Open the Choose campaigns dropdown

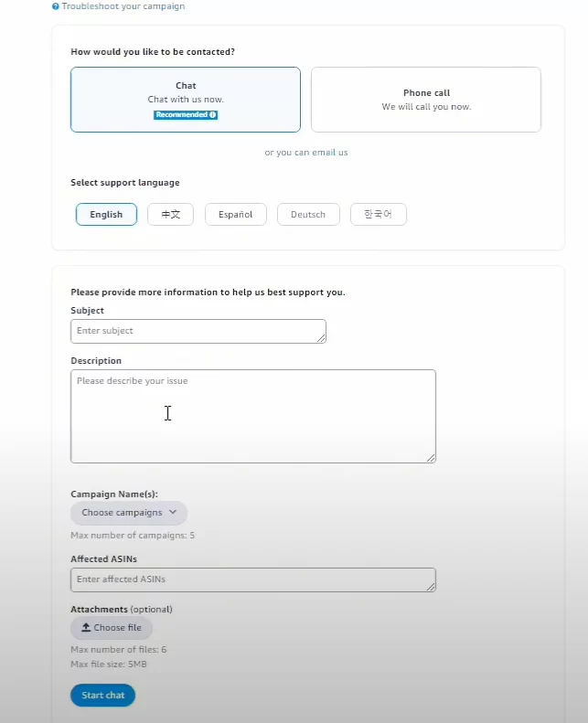point(129,513)
